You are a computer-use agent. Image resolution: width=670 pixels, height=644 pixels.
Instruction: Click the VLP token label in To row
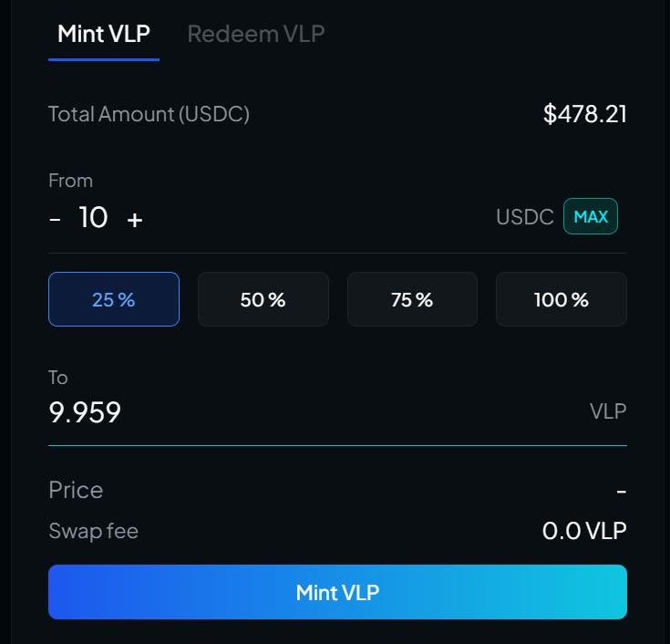point(608,411)
